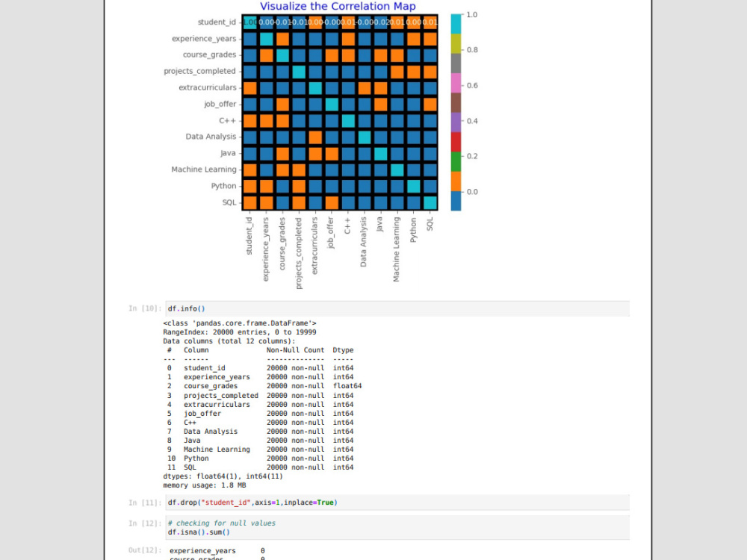Click the 'In [12]:' cell prompt

pyautogui.click(x=145, y=523)
